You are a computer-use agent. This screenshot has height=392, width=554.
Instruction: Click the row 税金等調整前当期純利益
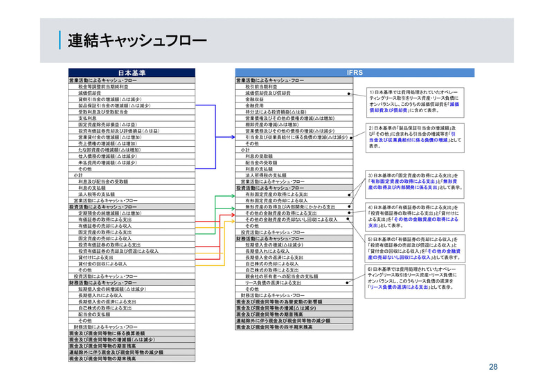point(132,87)
